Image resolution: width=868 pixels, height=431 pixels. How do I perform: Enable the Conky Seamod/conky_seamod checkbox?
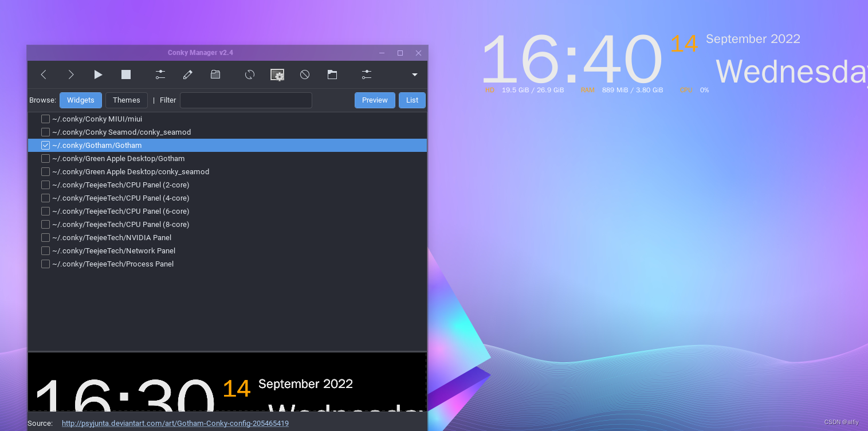point(45,132)
